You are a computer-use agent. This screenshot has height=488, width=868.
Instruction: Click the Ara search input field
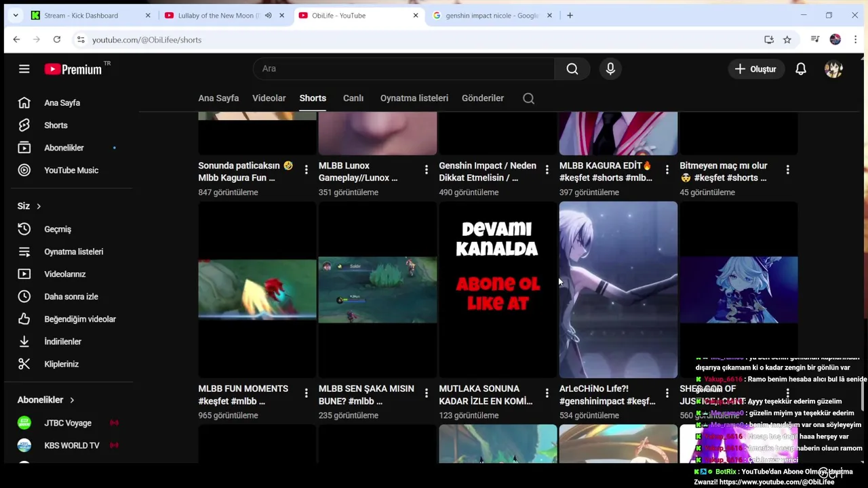(404, 68)
